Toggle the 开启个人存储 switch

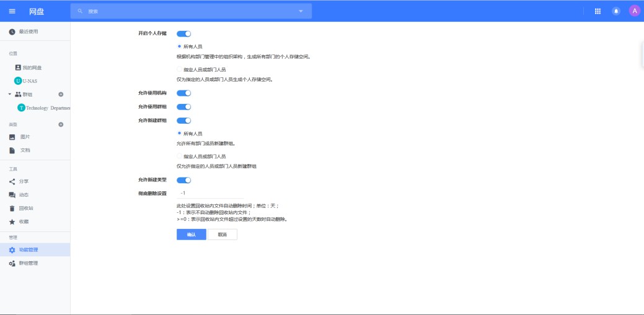pos(183,33)
